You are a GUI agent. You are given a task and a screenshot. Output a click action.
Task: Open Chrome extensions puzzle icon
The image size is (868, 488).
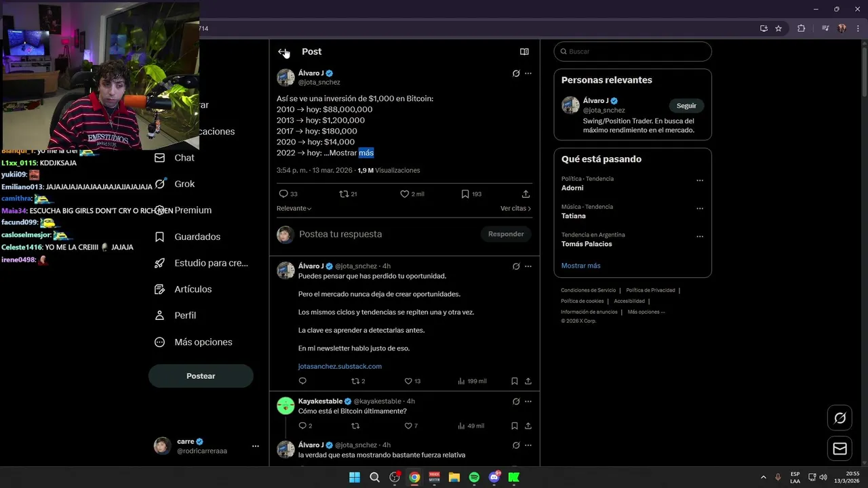click(802, 28)
